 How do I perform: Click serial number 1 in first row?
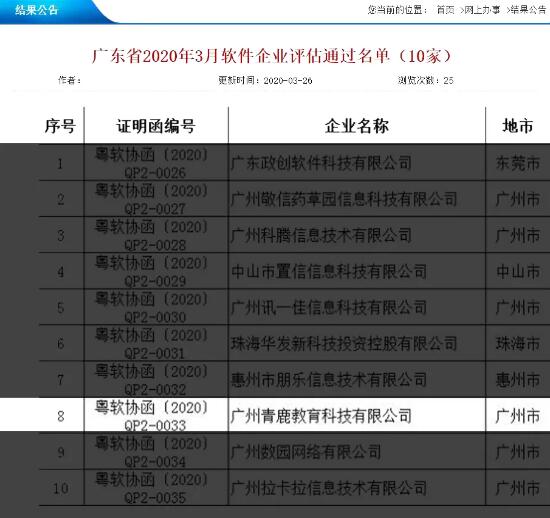(61, 163)
